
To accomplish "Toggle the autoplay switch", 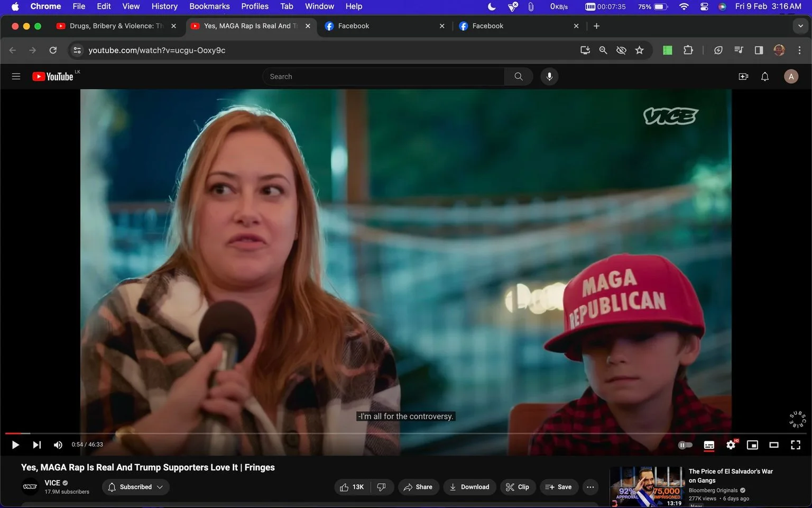I will tap(685, 445).
